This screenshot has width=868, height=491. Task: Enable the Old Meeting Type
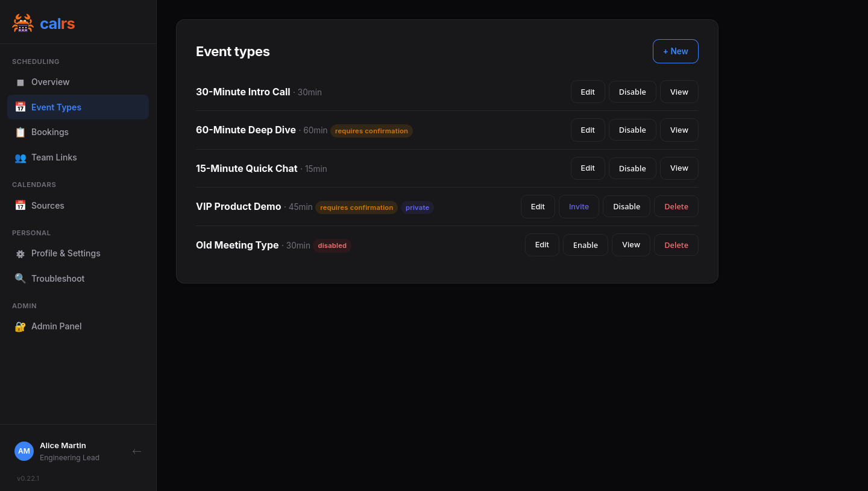click(x=585, y=245)
